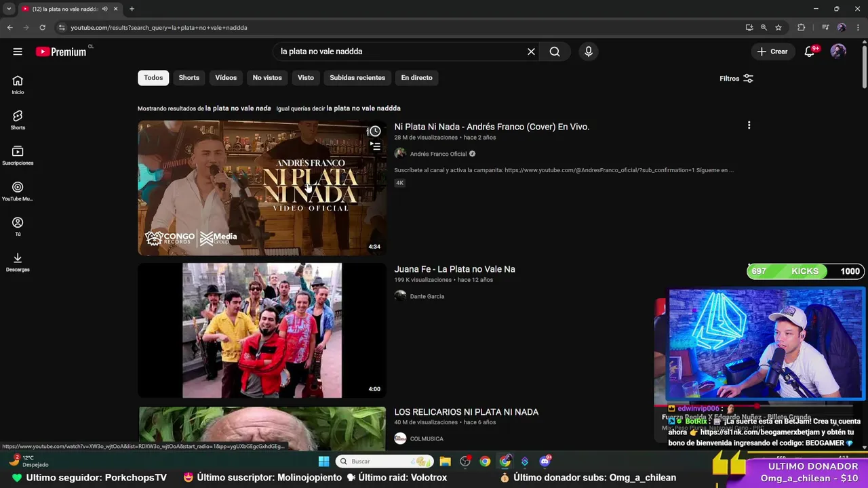Mute the tab via its speaker icon
868x488 pixels.
pyautogui.click(x=104, y=9)
